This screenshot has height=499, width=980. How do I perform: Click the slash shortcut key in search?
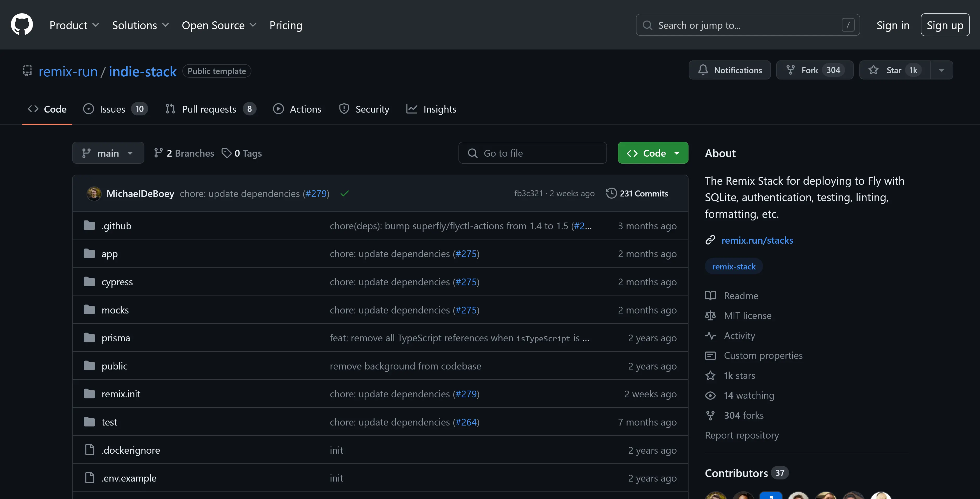848,25
